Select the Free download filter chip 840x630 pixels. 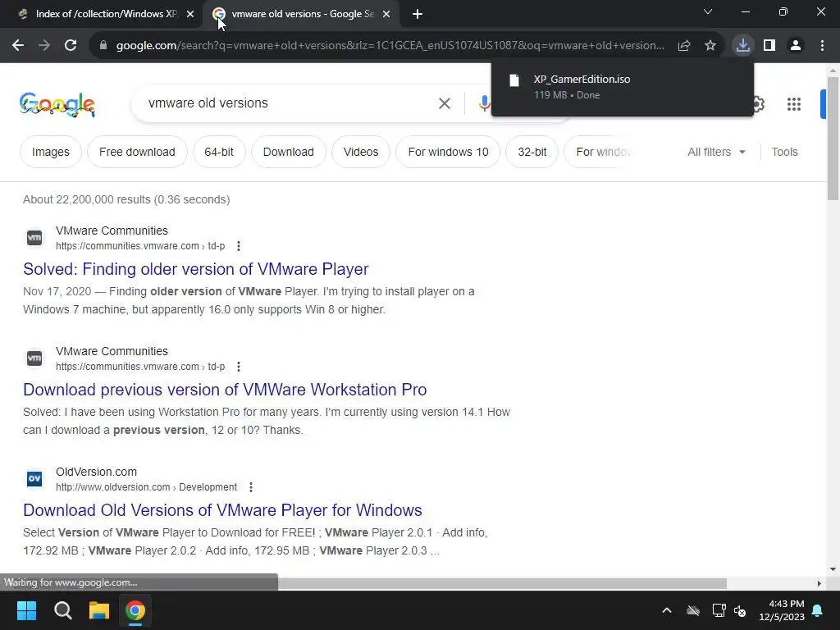(x=137, y=152)
